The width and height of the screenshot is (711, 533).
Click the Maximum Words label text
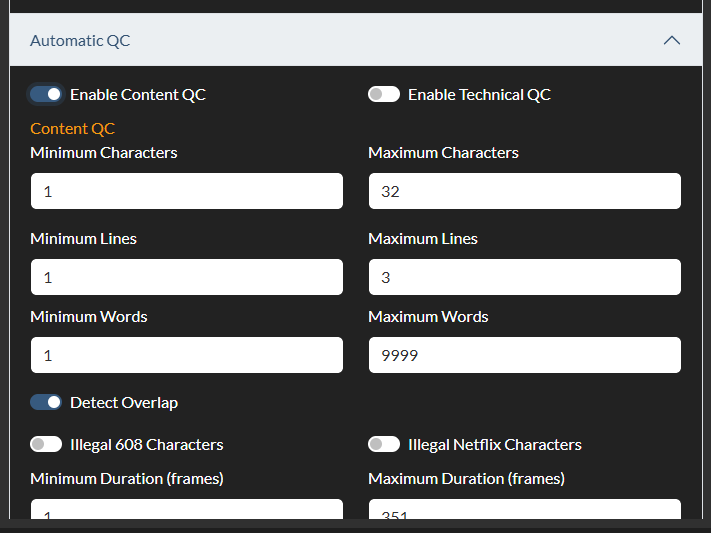pos(428,316)
